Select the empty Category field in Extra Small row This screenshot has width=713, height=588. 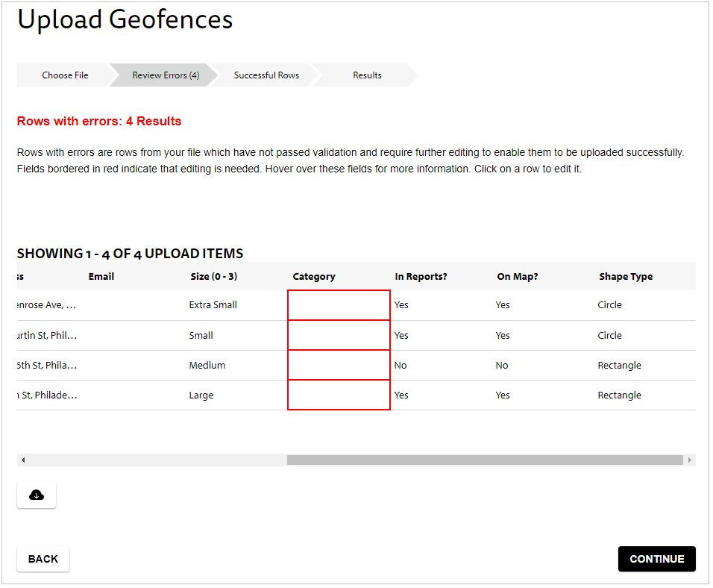[339, 305]
